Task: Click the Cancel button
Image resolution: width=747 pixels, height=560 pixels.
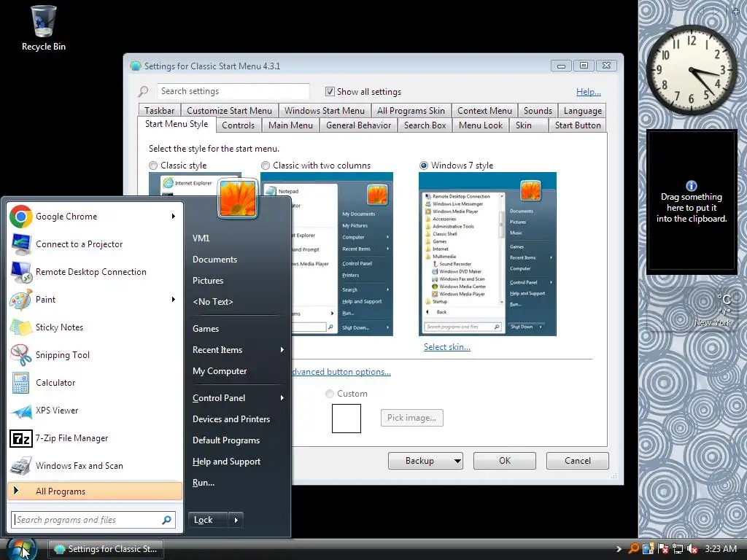Action: point(578,461)
